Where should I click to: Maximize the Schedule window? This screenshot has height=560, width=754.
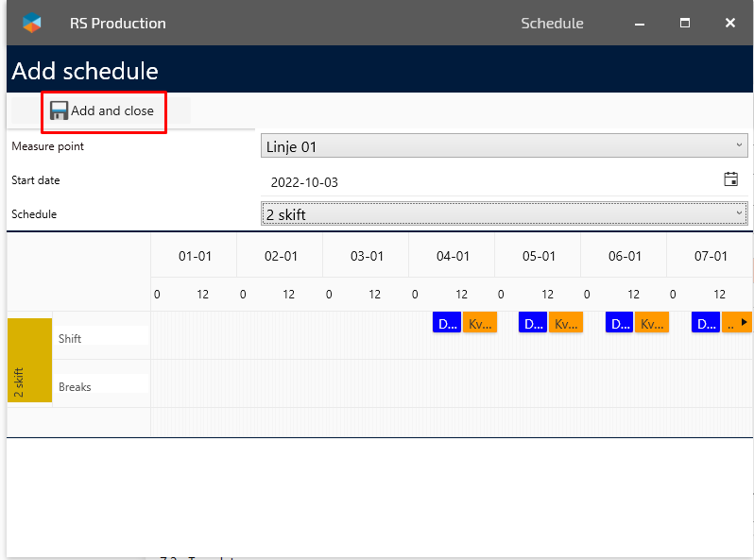click(685, 23)
